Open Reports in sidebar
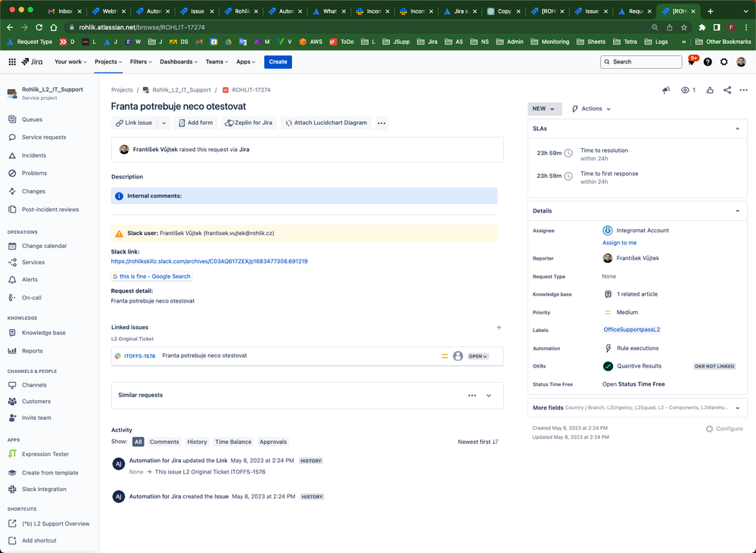The width and height of the screenshot is (756, 553). (x=32, y=351)
